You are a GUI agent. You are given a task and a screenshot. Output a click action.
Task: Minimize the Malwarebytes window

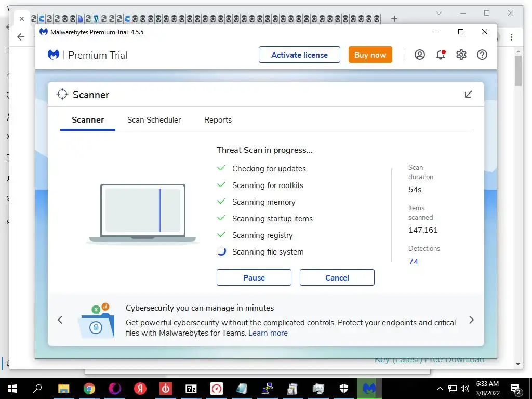pyautogui.click(x=437, y=32)
